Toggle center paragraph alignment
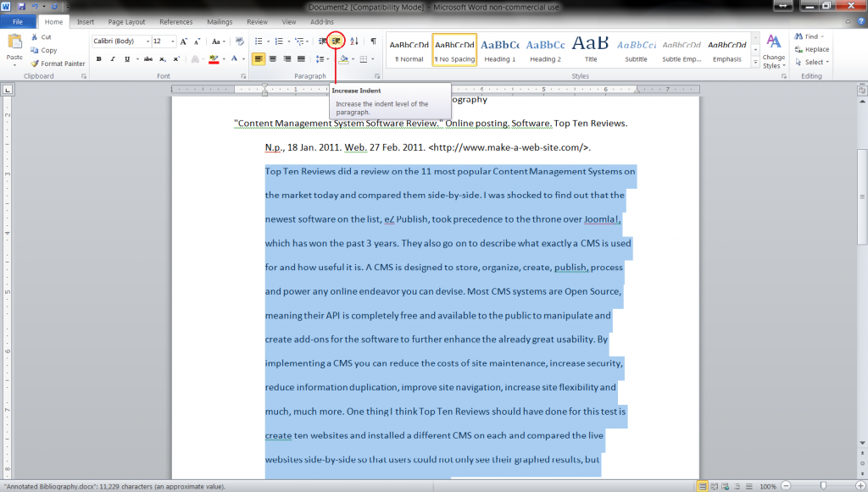Image resolution: width=868 pixels, height=492 pixels. pyautogui.click(x=273, y=59)
